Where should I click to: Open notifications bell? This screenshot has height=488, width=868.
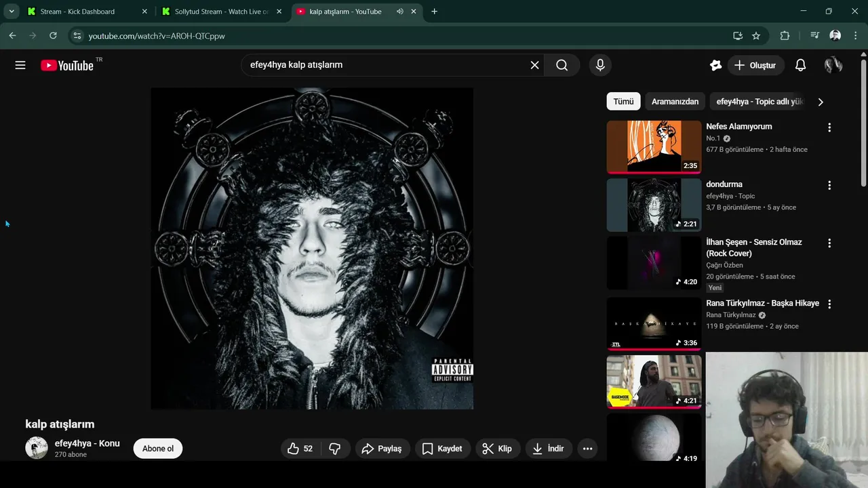pos(800,65)
